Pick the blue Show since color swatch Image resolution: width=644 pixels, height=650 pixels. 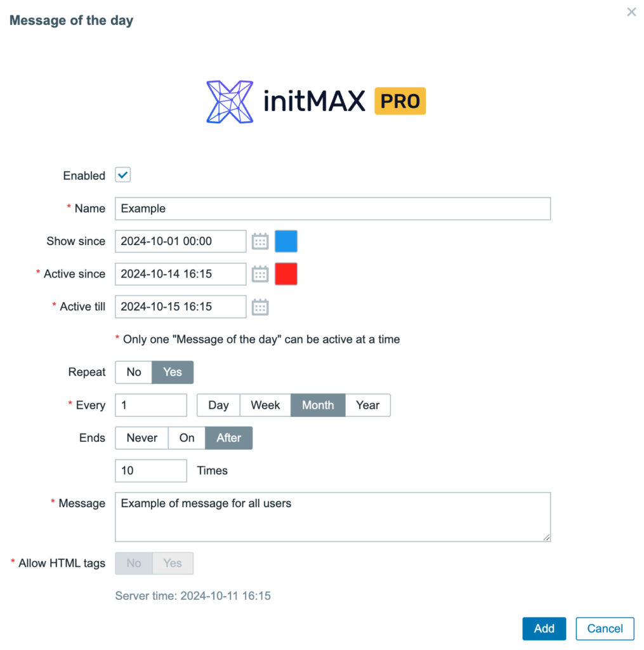pos(286,241)
